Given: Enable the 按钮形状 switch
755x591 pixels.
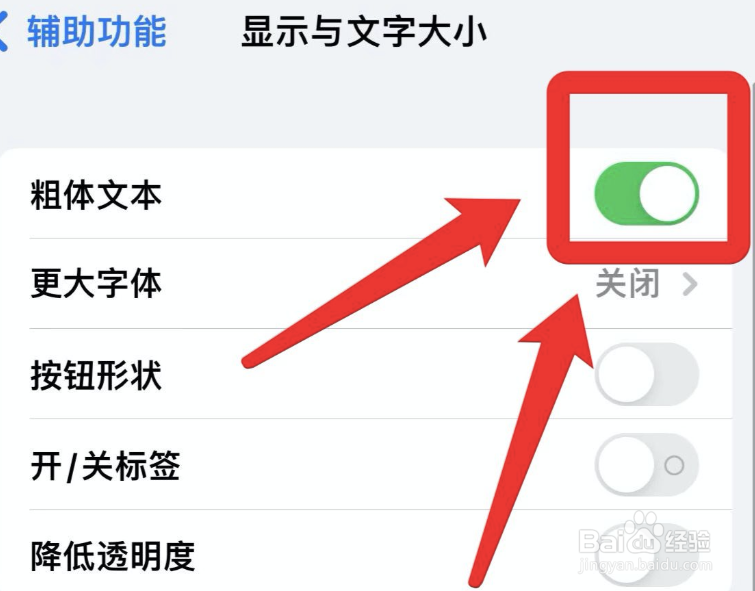Looking at the screenshot, I should point(647,374).
